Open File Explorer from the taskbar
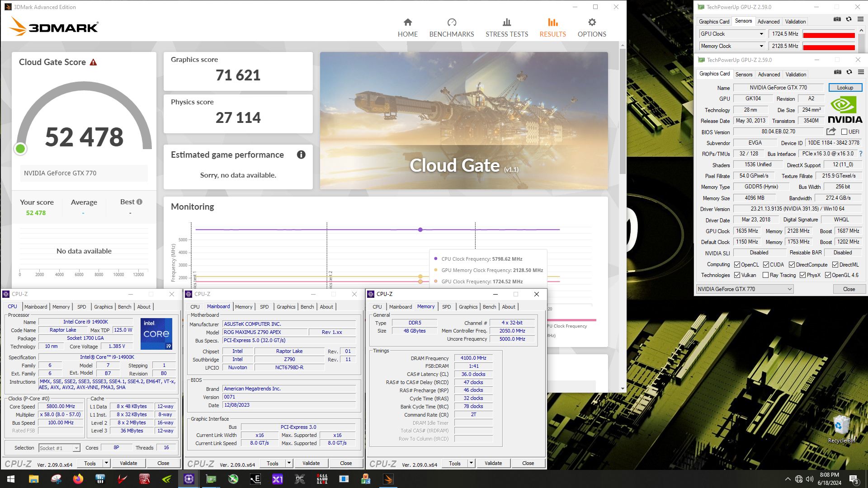 [34, 479]
